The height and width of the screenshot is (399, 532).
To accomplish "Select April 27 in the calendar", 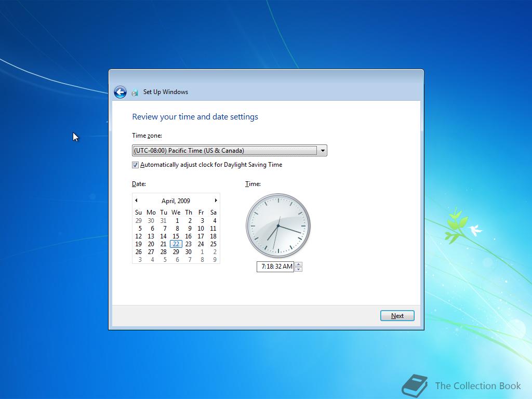I will (x=151, y=252).
